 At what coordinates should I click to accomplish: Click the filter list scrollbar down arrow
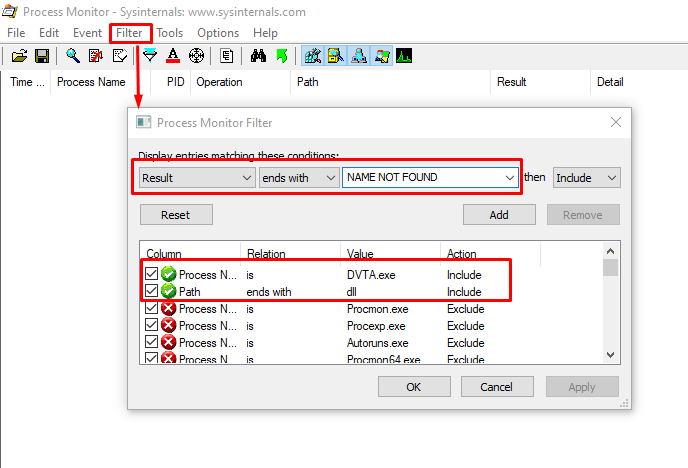coord(610,354)
